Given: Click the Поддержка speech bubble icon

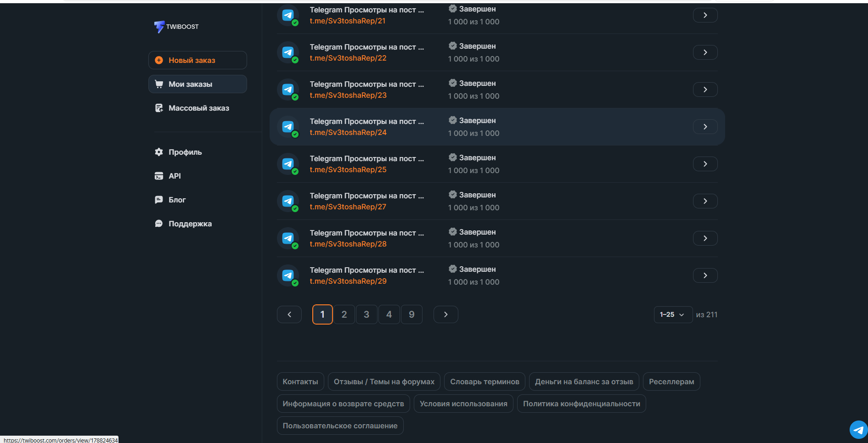Looking at the screenshot, I should click(159, 224).
